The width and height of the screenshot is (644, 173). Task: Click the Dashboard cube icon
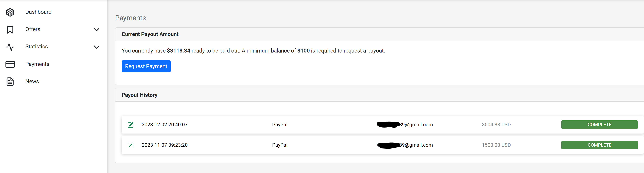point(10,12)
